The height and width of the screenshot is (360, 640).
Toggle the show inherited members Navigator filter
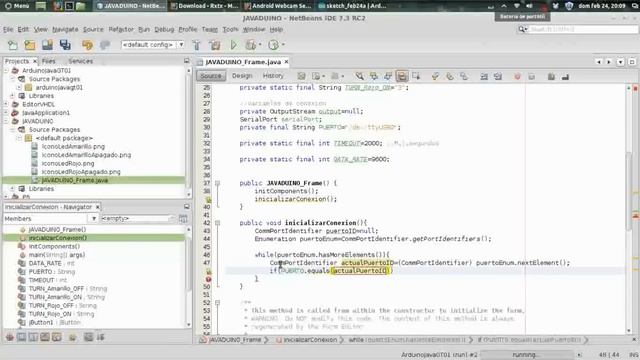pos(10,337)
